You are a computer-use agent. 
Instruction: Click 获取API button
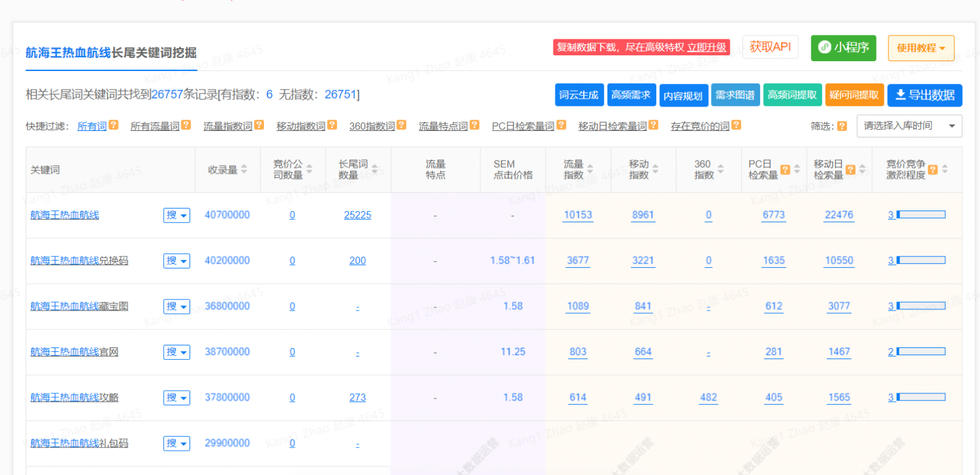[x=770, y=47]
